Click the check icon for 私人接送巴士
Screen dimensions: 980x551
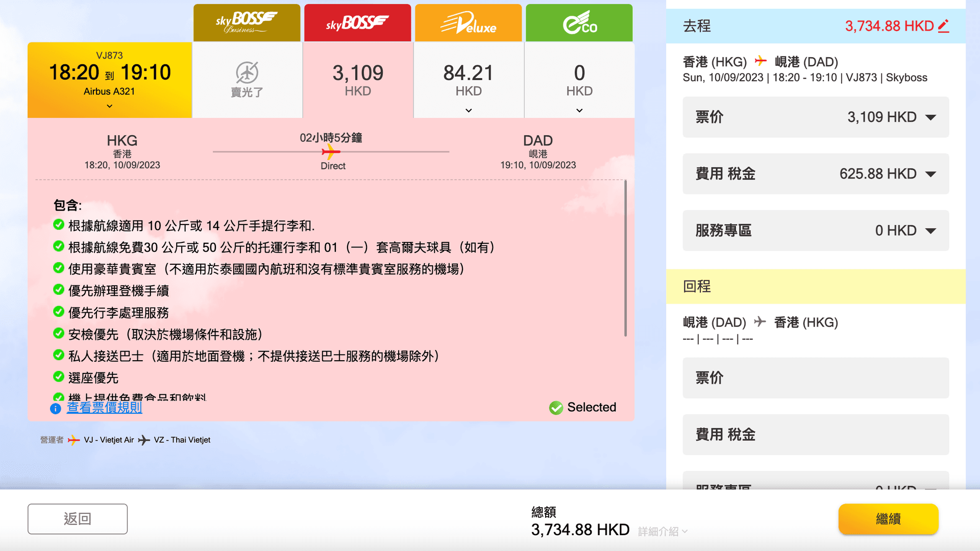[x=59, y=355]
